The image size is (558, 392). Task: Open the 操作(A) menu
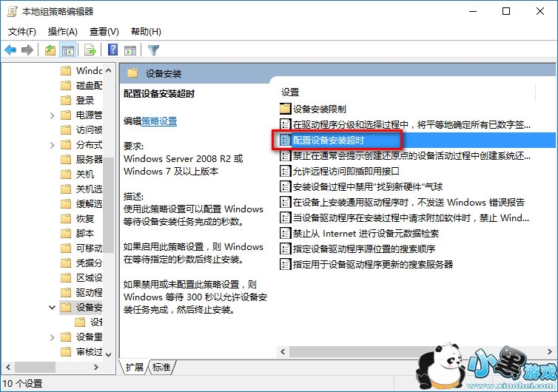click(63, 32)
